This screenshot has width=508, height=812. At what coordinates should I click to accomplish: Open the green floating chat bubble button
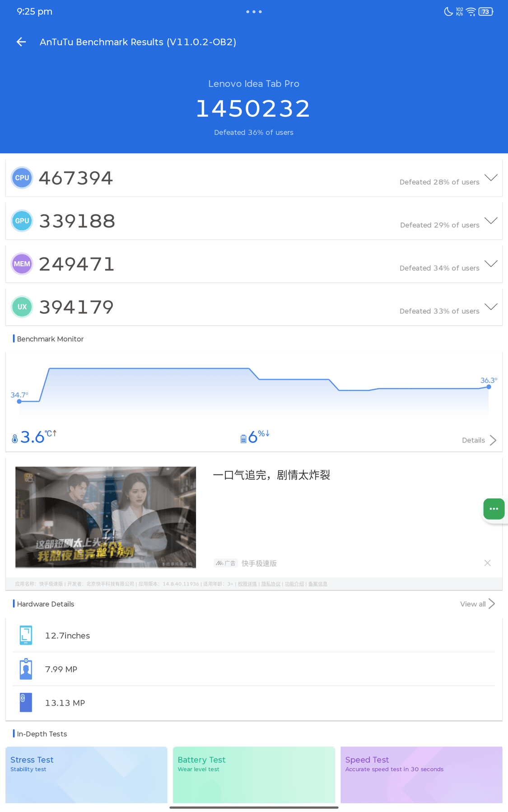point(494,509)
